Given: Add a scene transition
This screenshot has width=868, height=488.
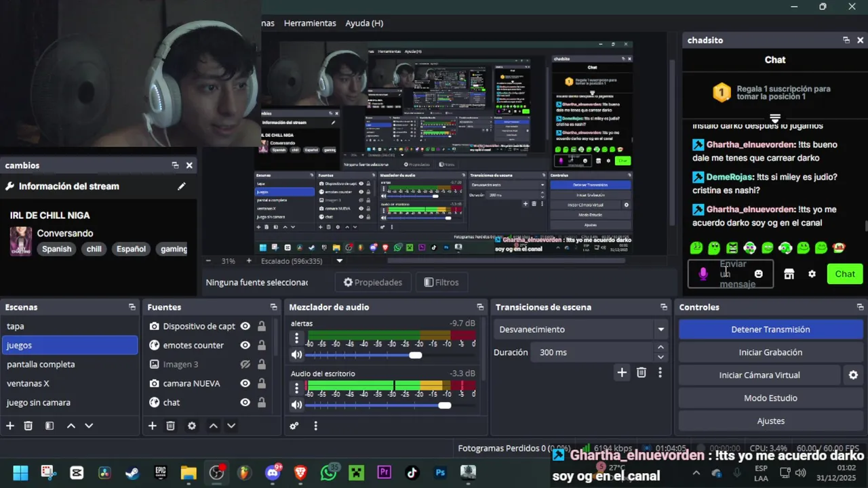Looking at the screenshot, I should point(622,372).
